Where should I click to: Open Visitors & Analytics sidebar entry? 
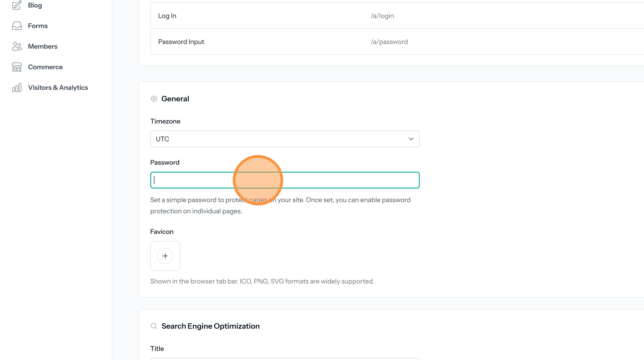[x=58, y=88]
